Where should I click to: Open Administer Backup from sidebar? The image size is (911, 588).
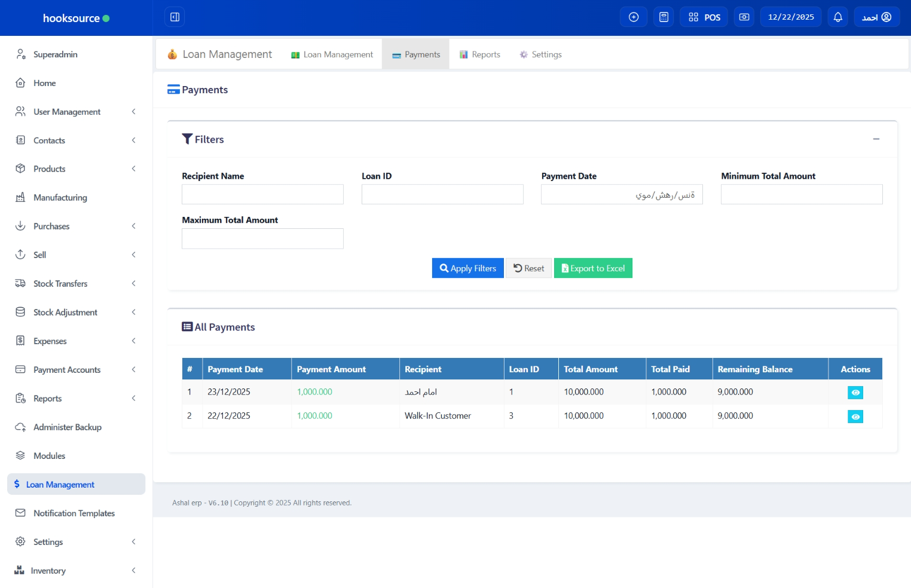(67, 427)
